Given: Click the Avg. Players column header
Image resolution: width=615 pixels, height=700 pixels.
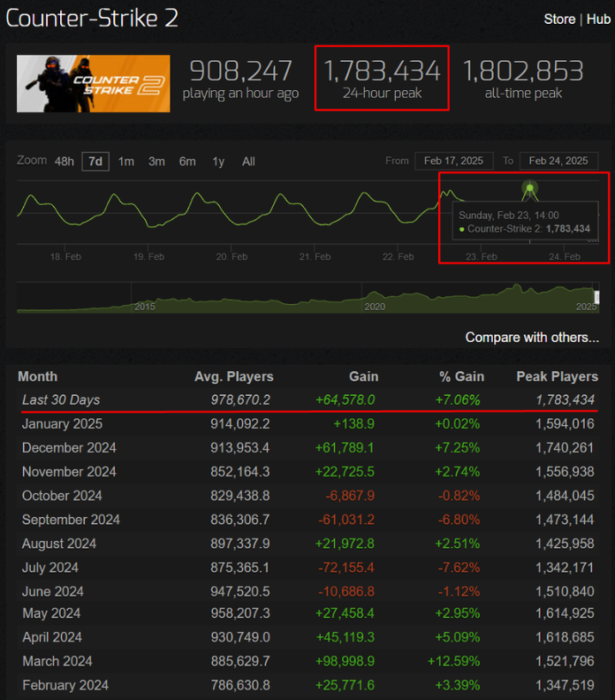Looking at the screenshot, I should tap(233, 377).
